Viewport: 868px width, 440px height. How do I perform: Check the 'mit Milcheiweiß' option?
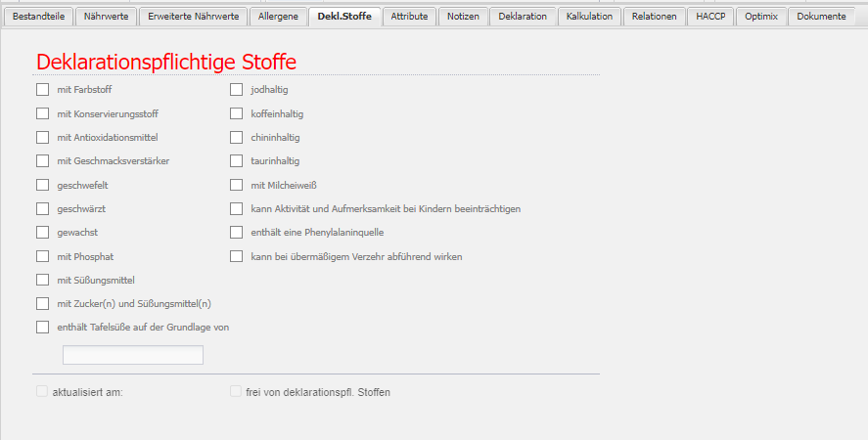tap(236, 185)
